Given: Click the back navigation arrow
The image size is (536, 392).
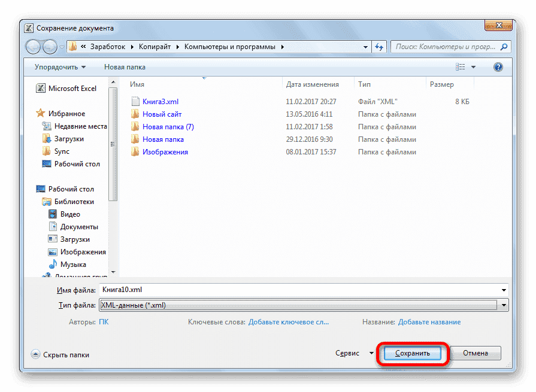Looking at the screenshot, I should tap(34, 46).
